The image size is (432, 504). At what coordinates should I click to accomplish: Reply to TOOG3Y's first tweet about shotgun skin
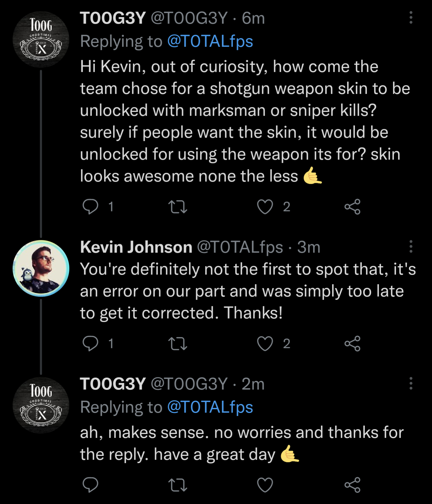[90, 207]
